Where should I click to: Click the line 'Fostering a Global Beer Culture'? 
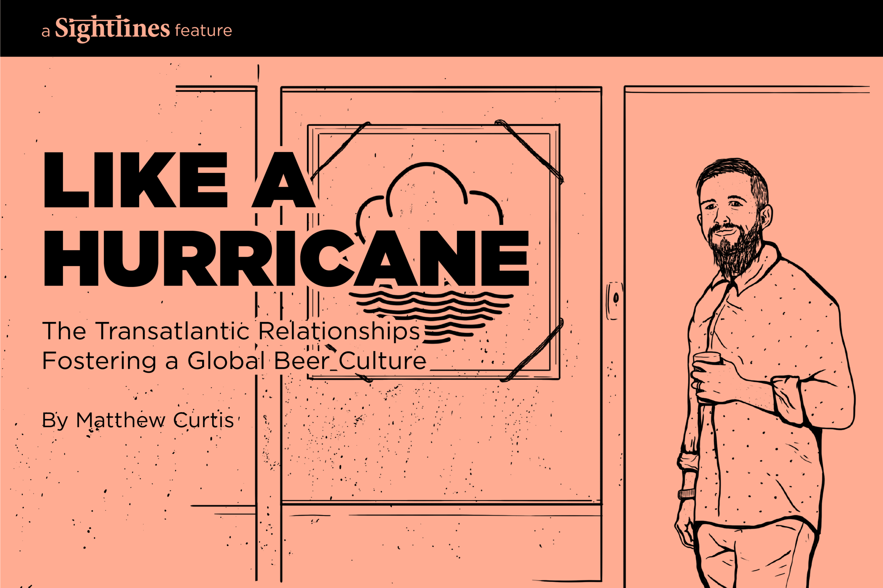tap(234, 361)
